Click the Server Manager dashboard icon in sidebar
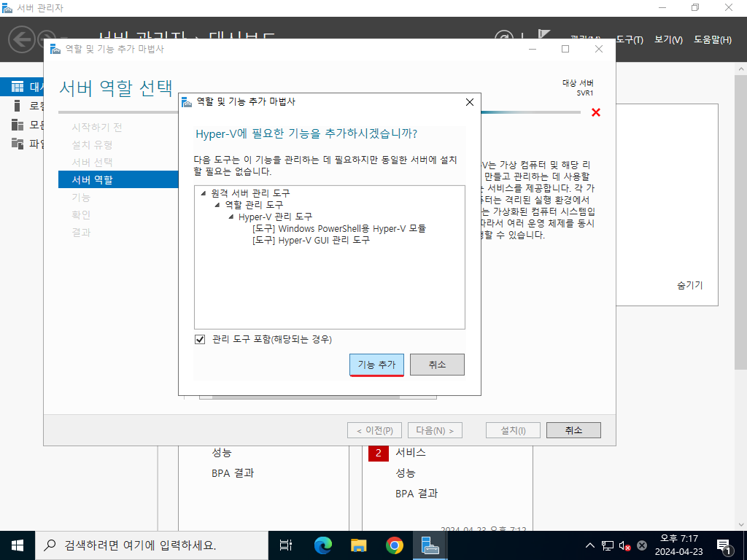 18,87
